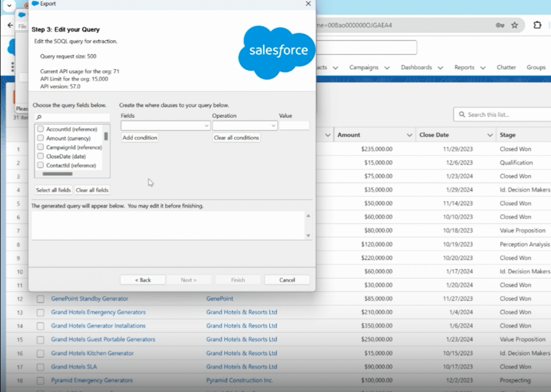Click the Clear all fields button
This screenshot has width=551, height=392.
(92, 190)
